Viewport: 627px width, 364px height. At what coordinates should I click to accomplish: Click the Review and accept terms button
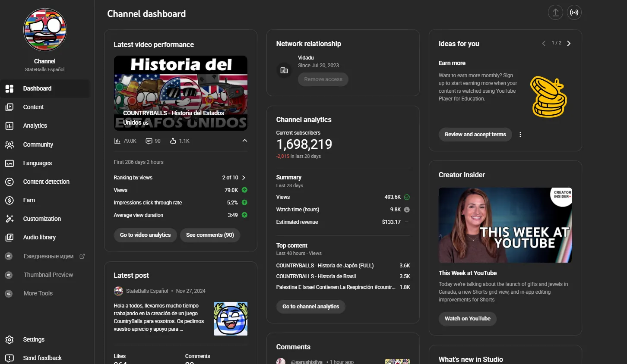point(475,135)
